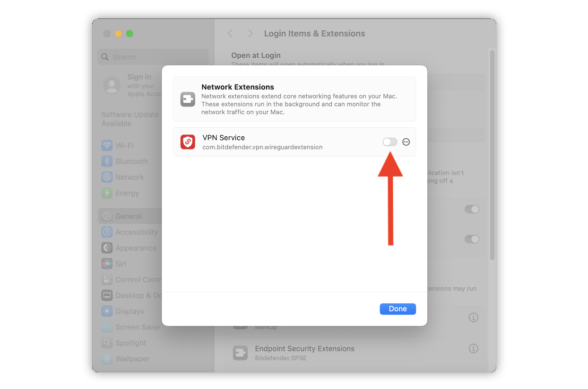Click the Apple Account avatar icon
This screenshot has height=389, width=588.
[112, 85]
